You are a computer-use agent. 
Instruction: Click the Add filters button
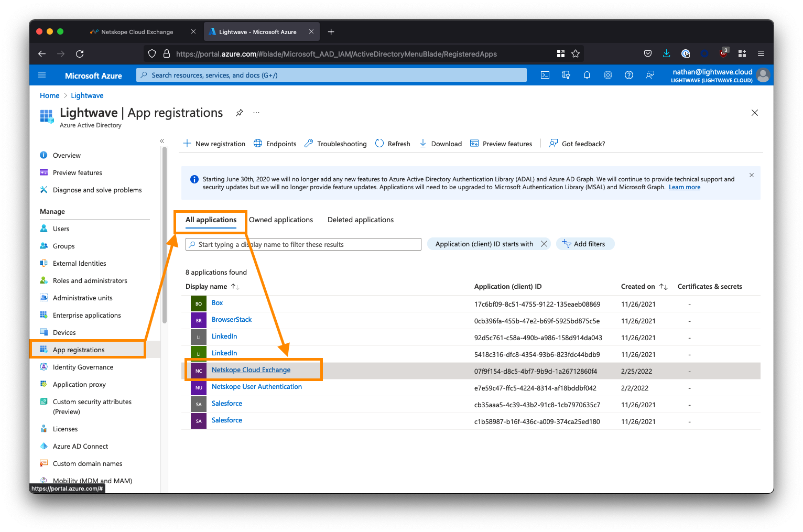point(585,244)
